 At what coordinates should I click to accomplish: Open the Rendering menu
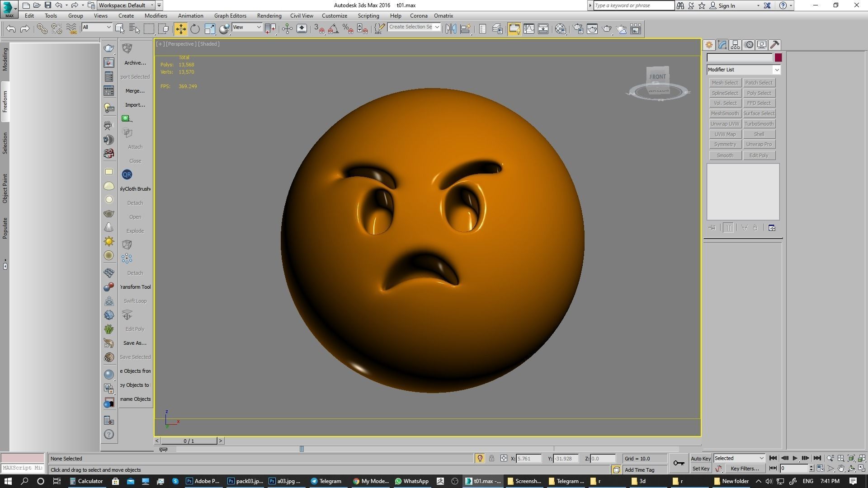(x=269, y=16)
